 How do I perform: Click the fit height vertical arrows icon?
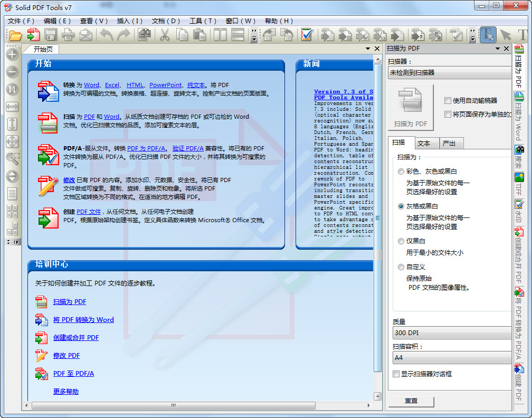12,124
